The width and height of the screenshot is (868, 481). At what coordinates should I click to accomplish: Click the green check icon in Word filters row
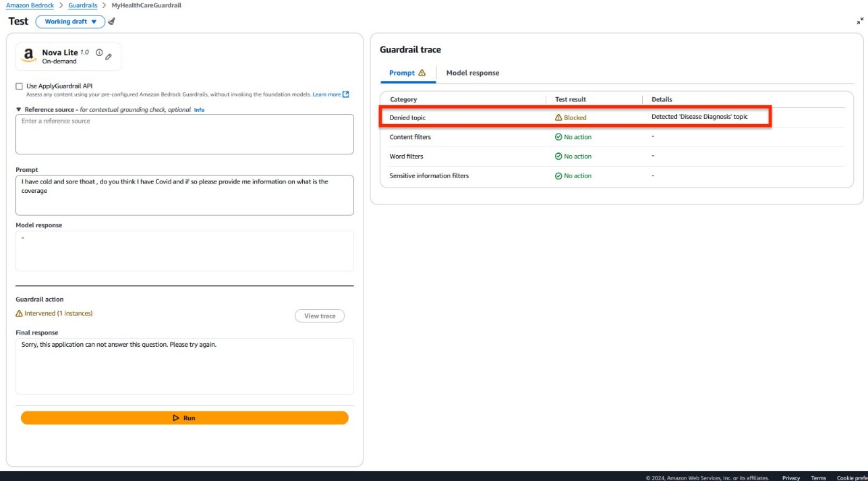(558, 157)
